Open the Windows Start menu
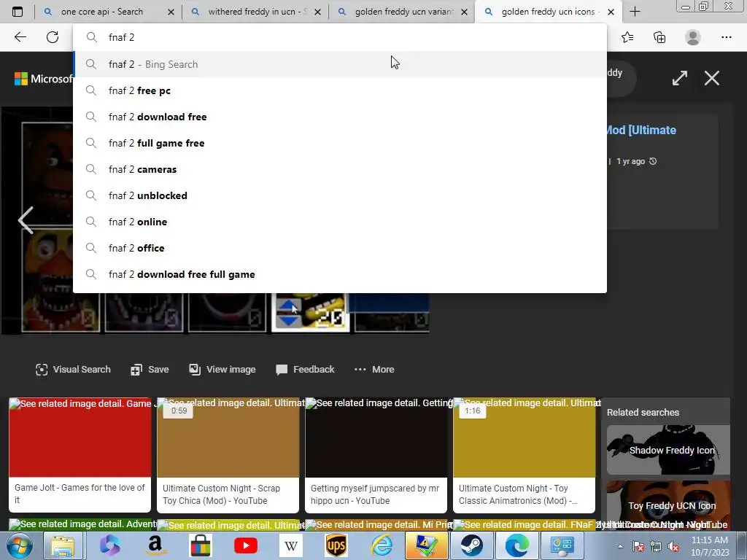Image resolution: width=747 pixels, height=560 pixels. click(x=19, y=545)
